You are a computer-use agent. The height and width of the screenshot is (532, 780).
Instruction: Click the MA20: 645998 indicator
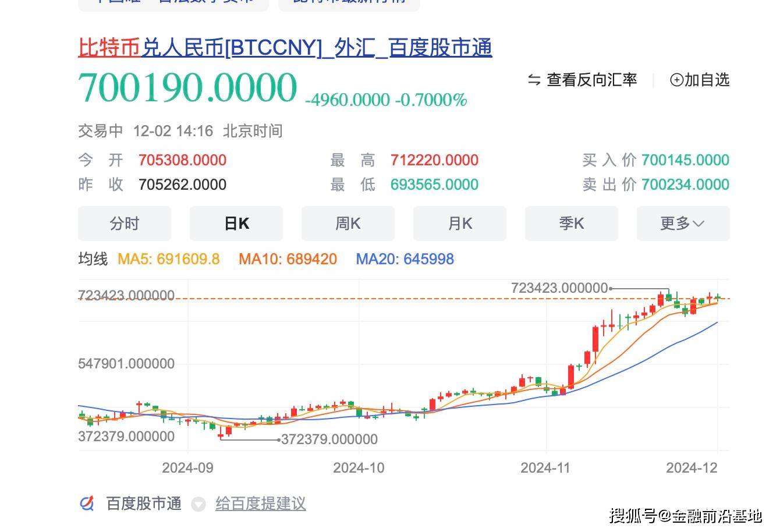[x=405, y=259]
